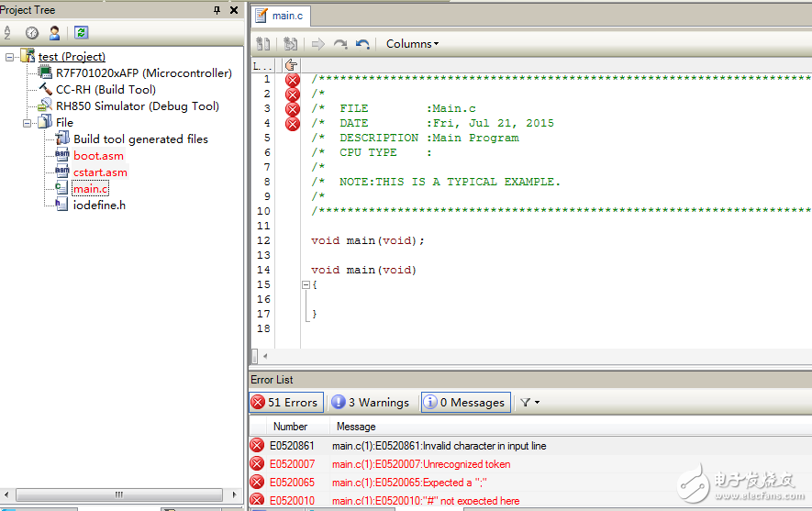
Task: Click the pointing hand icon above line numbers
Action: 290,64
